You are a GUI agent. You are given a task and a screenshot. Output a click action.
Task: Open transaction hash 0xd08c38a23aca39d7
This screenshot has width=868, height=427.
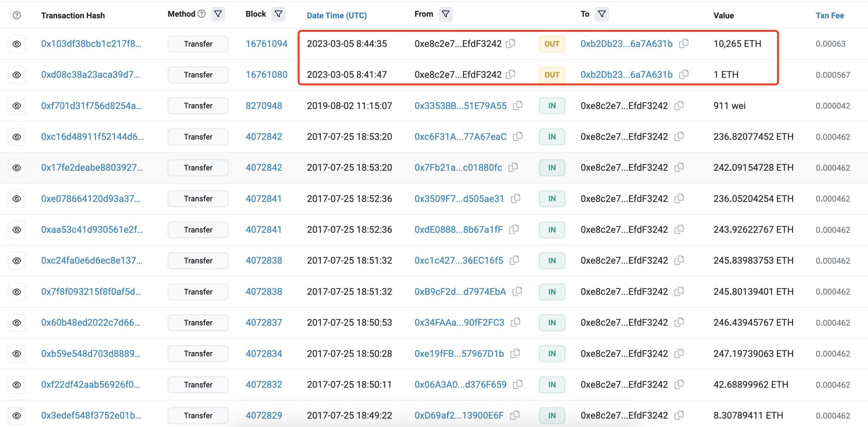click(x=90, y=75)
